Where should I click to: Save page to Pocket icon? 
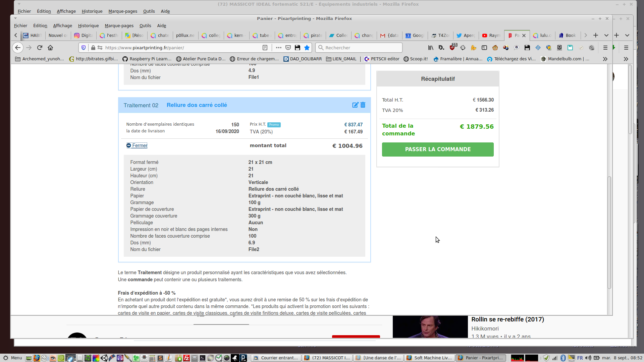pos(288,48)
